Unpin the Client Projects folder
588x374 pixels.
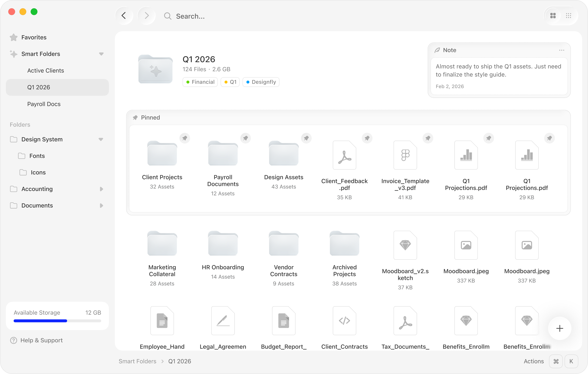(185, 138)
